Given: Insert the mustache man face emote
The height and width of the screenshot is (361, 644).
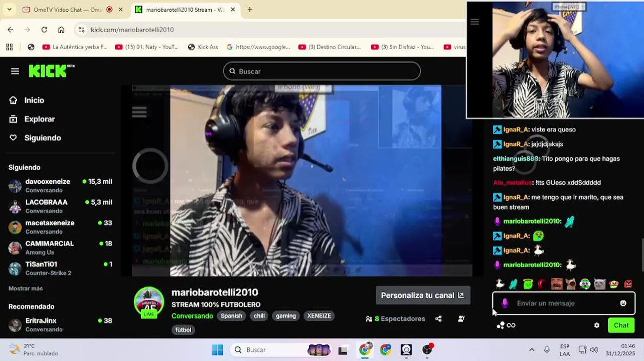Looking at the screenshot, I should (x=556, y=284).
